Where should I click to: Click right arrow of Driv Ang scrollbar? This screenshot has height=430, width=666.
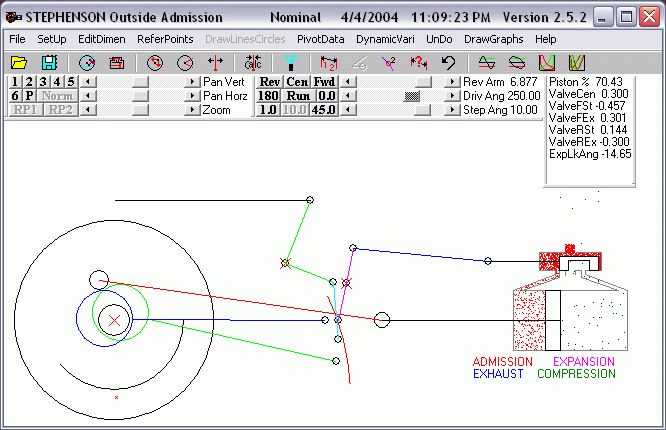click(452, 96)
